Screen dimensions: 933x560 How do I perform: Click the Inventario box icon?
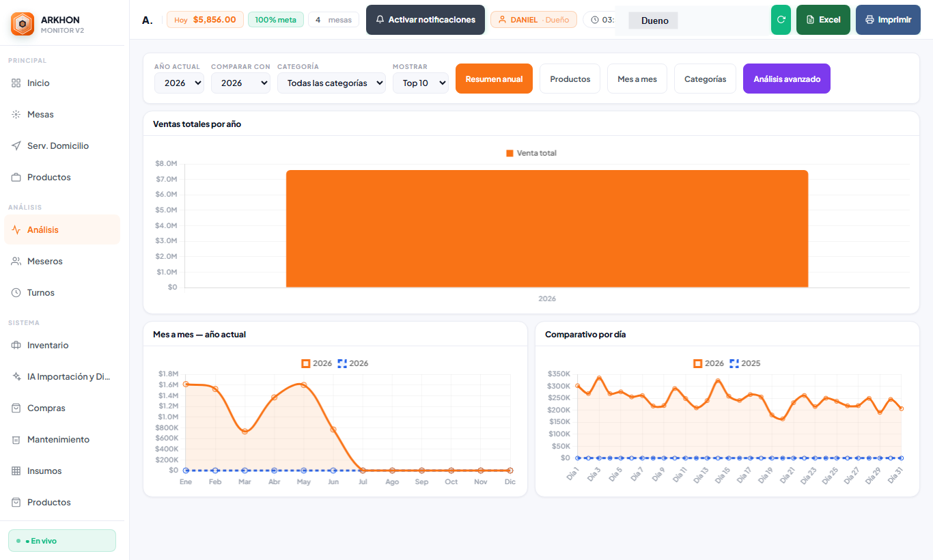coord(16,345)
